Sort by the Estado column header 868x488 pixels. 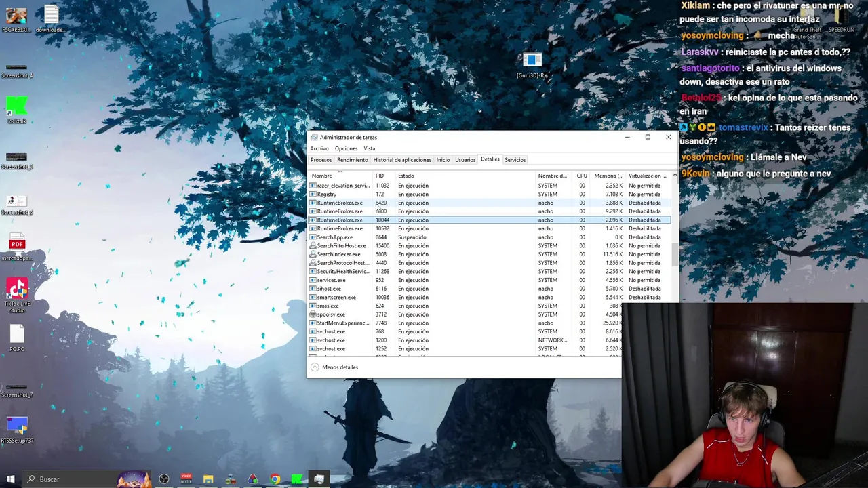click(x=467, y=176)
